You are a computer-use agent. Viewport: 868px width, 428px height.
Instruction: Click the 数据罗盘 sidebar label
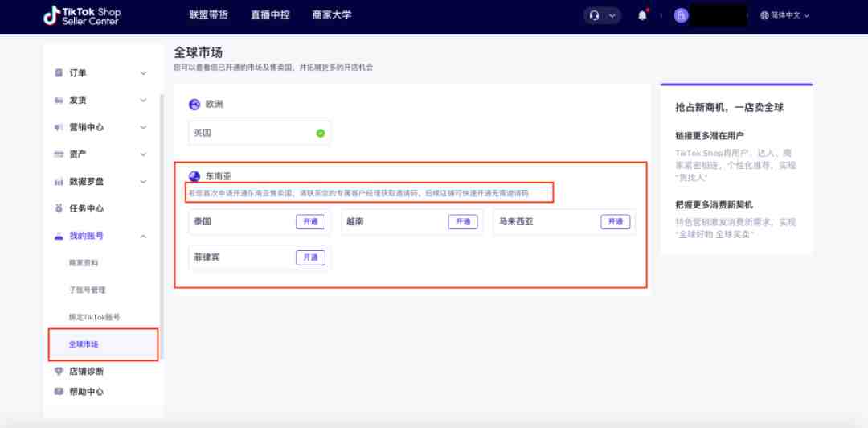click(x=86, y=181)
